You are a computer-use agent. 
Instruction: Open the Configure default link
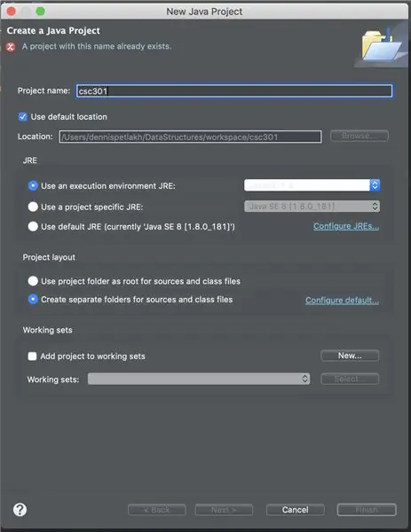[342, 301]
